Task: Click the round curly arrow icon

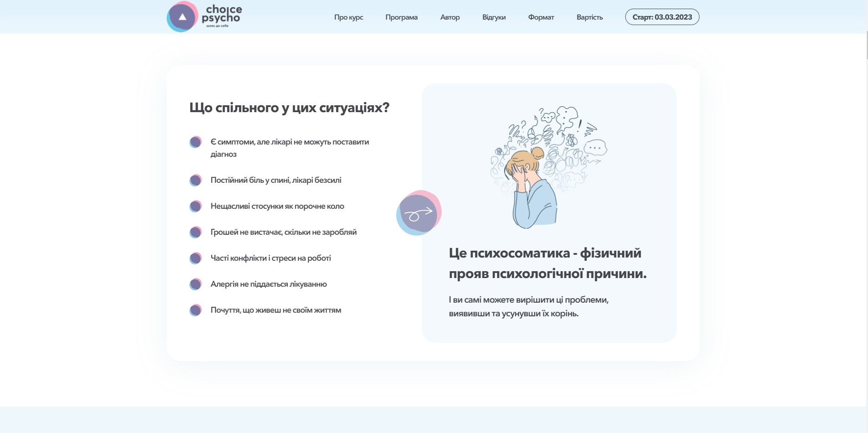Action: coord(419,213)
